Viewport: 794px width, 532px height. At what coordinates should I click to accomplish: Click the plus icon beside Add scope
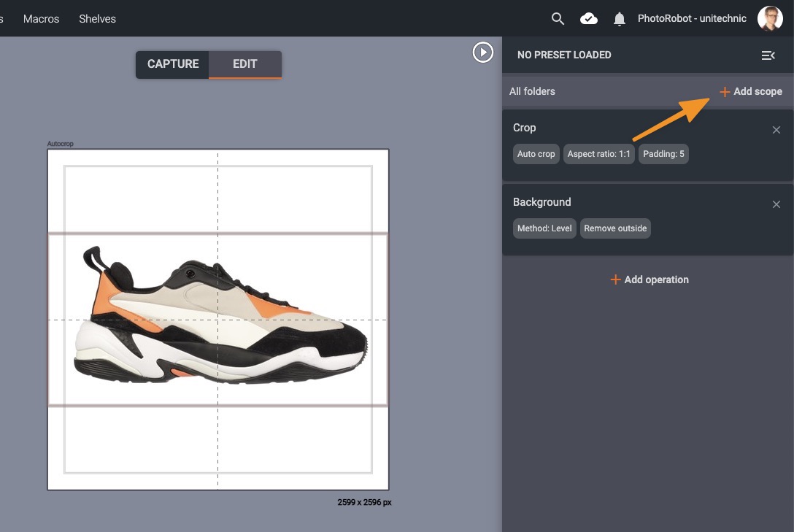tap(725, 92)
